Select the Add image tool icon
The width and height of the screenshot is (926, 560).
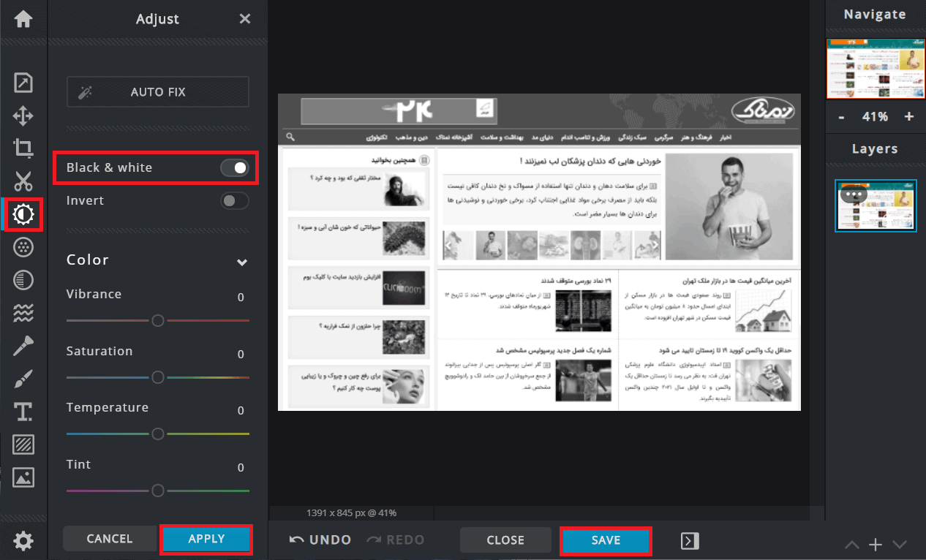click(x=23, y=477)
